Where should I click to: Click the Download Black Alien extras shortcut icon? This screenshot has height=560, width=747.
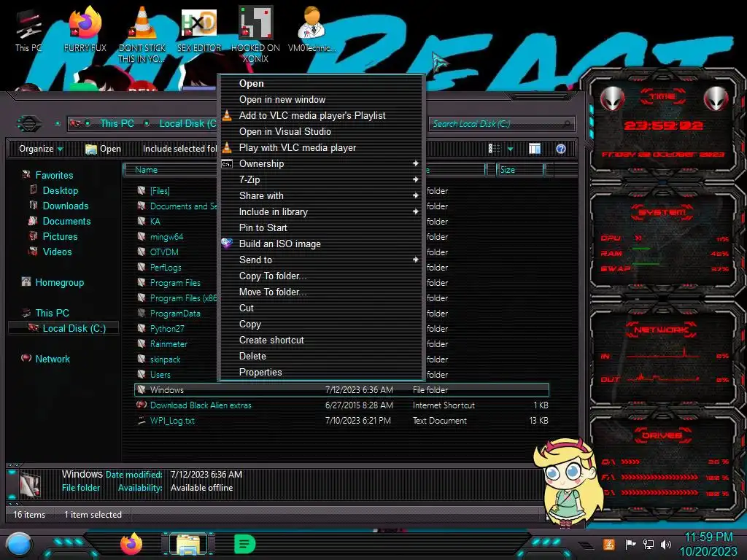point(142,405)
